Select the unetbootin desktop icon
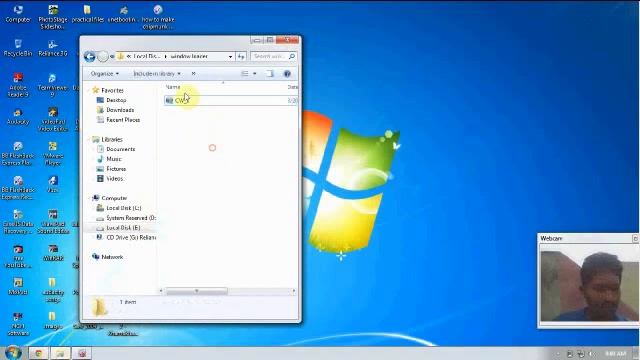The height and width of the screenshot is (360, 640). click(122, 13)
